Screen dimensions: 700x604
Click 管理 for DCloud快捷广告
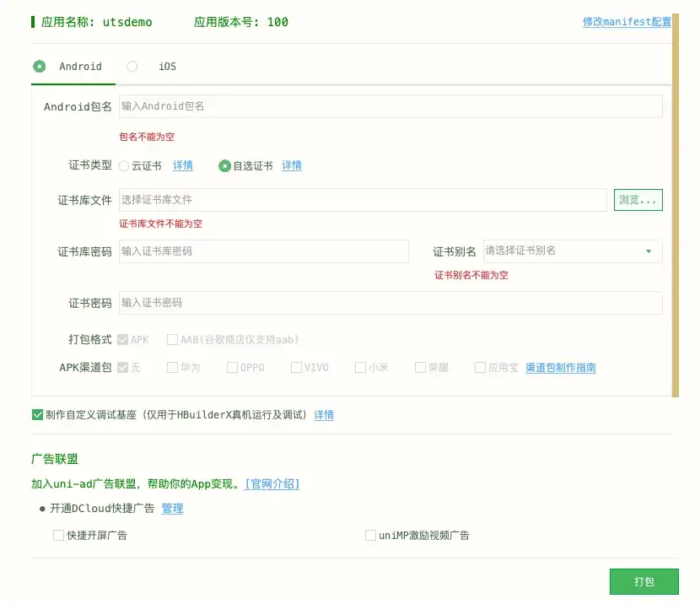tap(172, 508)
